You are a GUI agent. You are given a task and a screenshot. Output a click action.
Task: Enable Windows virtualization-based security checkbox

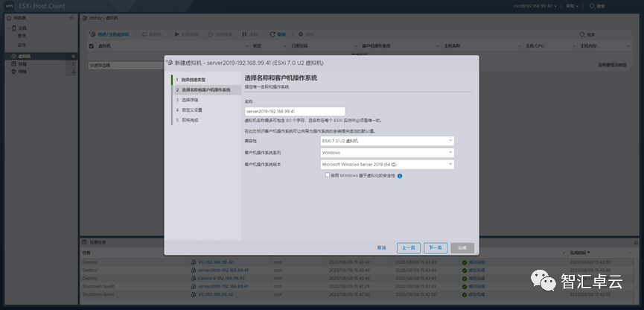click(x=328, y=174)
